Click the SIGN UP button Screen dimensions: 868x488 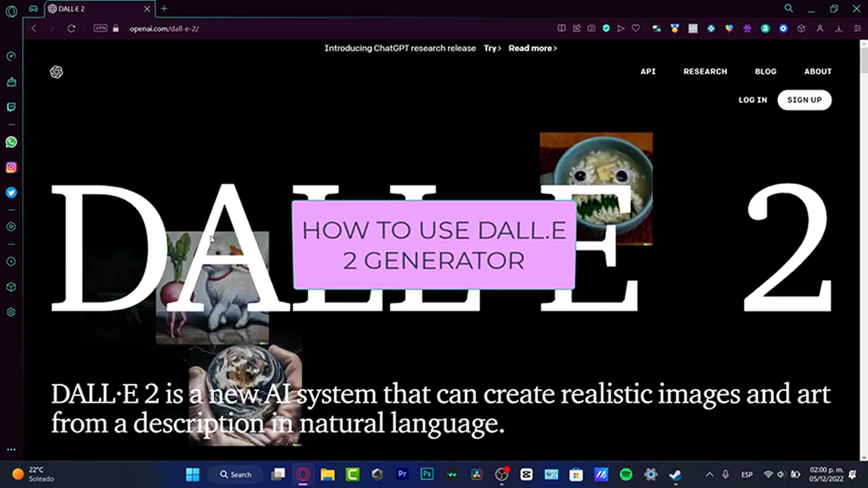804,100
